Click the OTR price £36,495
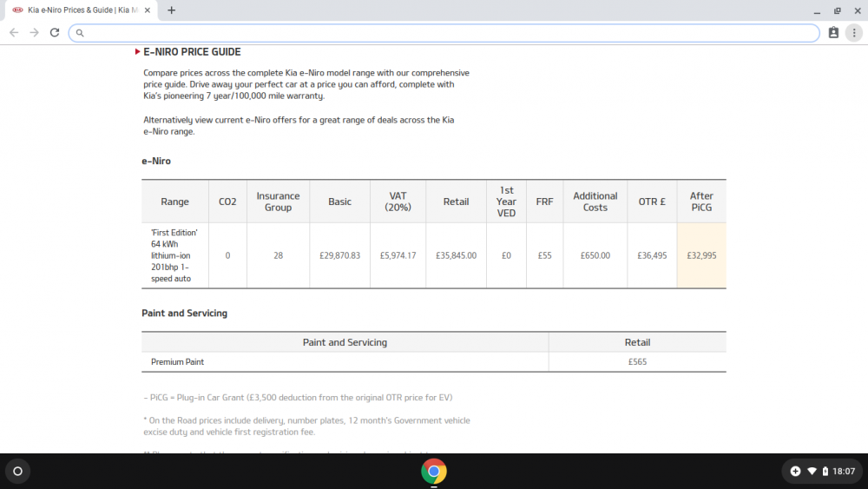This screenshot has height=489, width=868. [x=652, y=255]
